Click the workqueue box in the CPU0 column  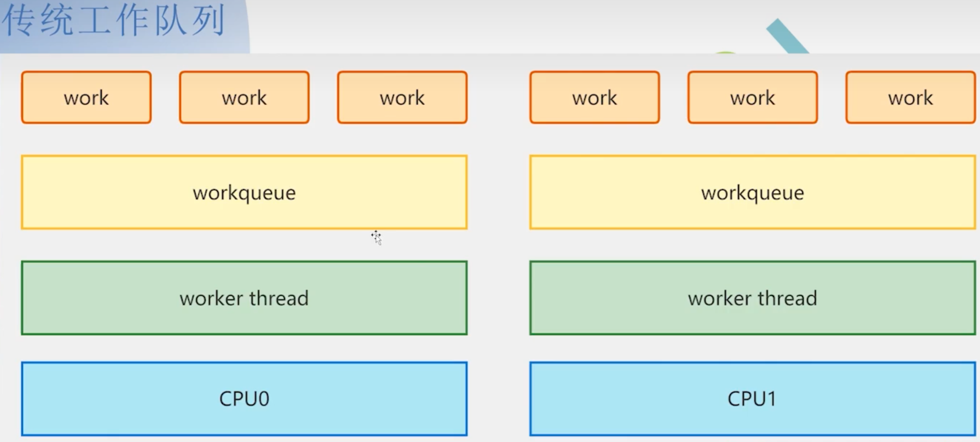point(244,192)
